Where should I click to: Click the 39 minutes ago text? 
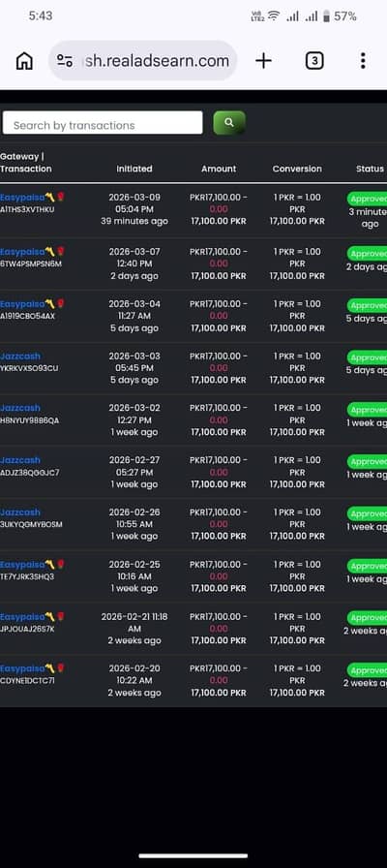[134, 222]
